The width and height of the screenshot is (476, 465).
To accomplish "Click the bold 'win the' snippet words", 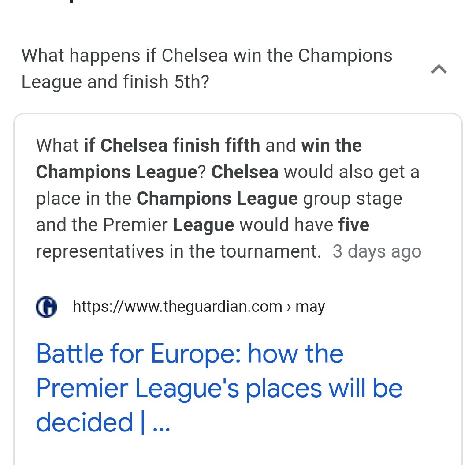I will tap(331, 146).
